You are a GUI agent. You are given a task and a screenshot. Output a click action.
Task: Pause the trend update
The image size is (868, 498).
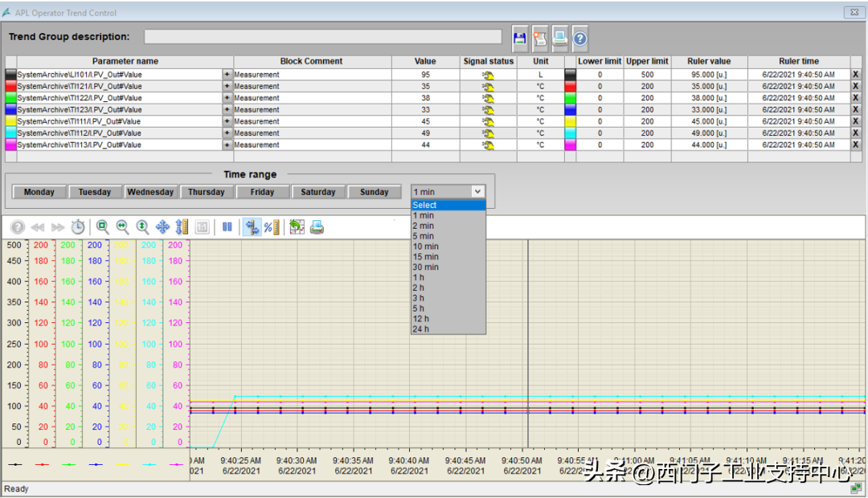click(227, 227)
